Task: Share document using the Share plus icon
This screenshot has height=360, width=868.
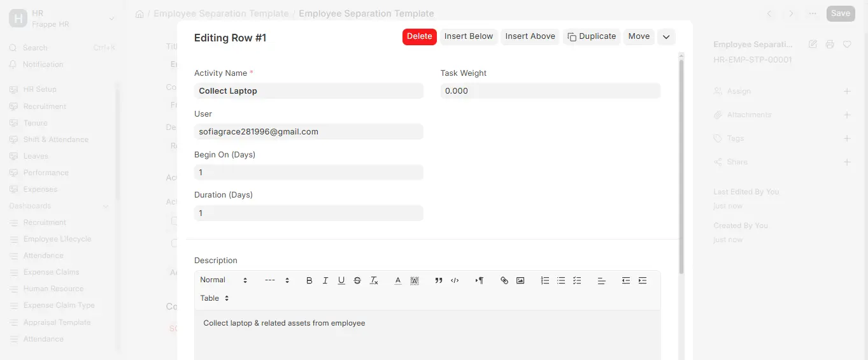Action: tap(847, 162)
